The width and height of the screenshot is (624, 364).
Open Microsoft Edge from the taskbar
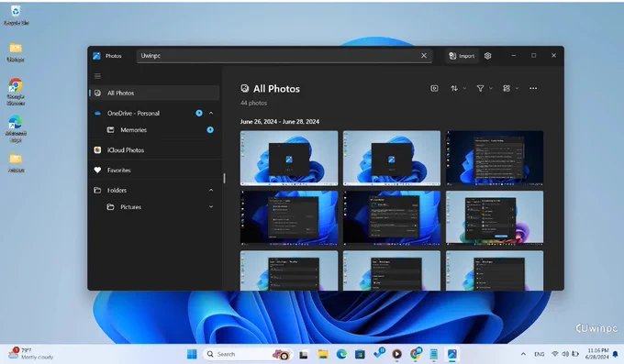coord(341,354)
